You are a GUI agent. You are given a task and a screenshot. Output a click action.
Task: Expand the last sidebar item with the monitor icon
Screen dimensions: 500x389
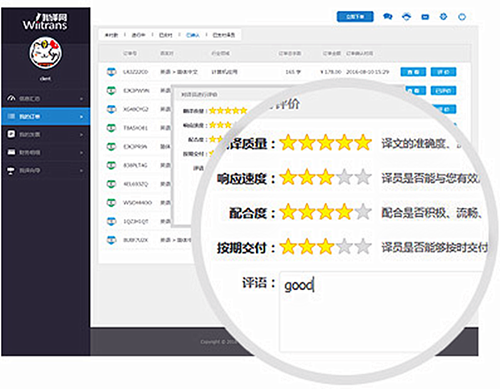pyautogui.click(x=45, y=170)
